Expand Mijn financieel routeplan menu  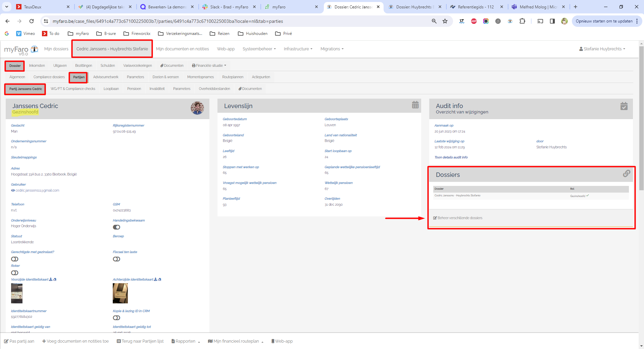coord(236,341)
